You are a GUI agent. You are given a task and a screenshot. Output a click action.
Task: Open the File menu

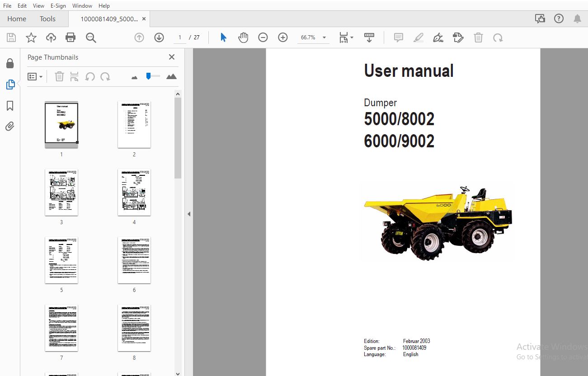(7, 6)
